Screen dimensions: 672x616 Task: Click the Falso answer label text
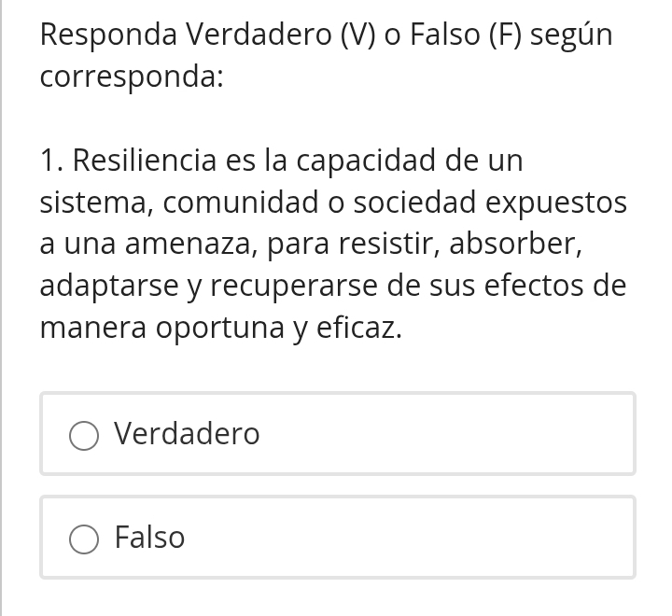coord(149,538)
